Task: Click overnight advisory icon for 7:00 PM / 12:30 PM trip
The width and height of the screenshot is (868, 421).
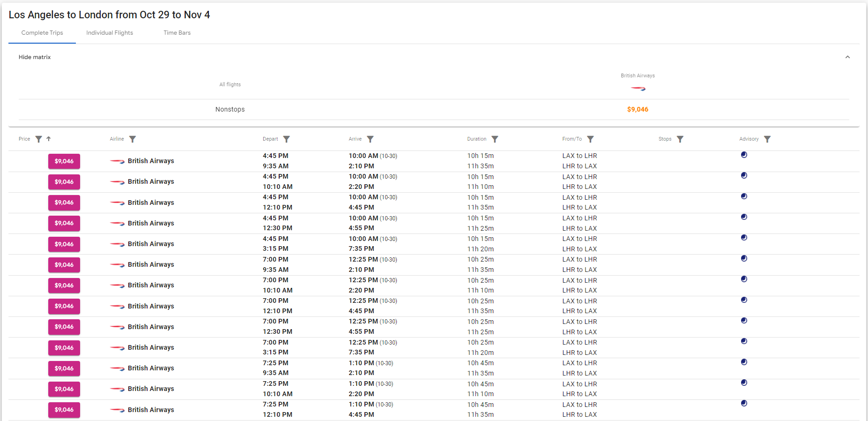Action: pyautogui.click(x=744, y=320)
